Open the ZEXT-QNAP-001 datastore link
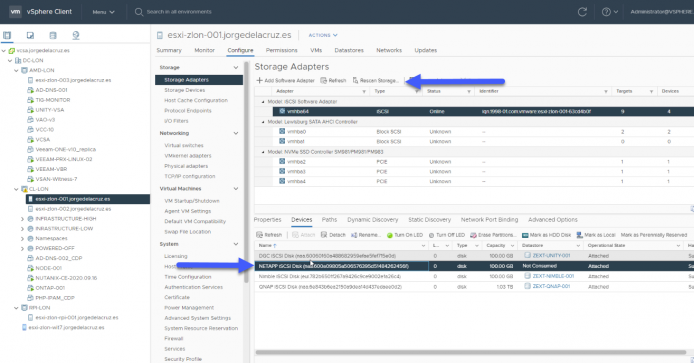This screenshot has width=694, height=363. coord(551,286)
